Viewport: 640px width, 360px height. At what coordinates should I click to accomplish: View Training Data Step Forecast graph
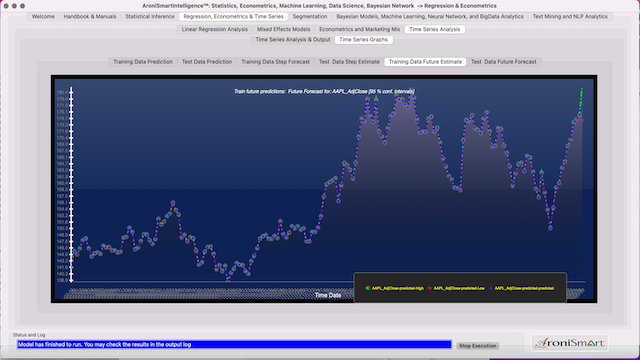(276, 62)
